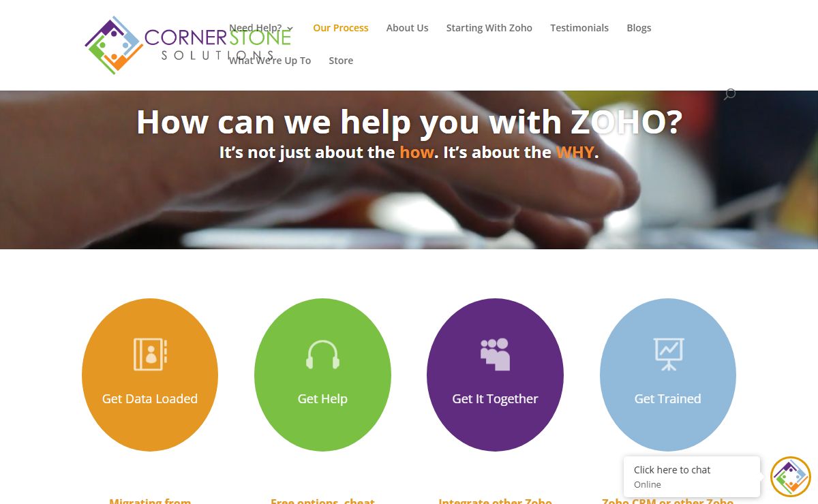Click the people group icon in purple circle
The height and width of the screenshot is (504, 818).
(x=495, y=354)
